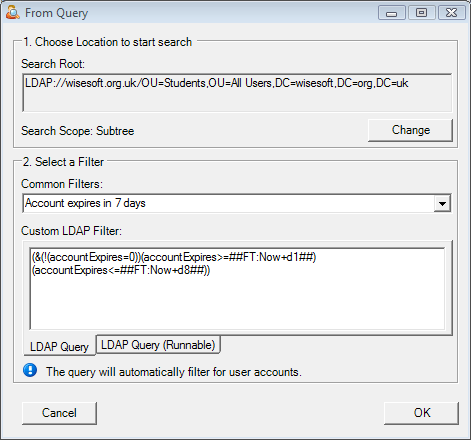The height and width of the screenshot is (440, 471).
Task: Click the Cancel button
Action: (x=59, y=413)
